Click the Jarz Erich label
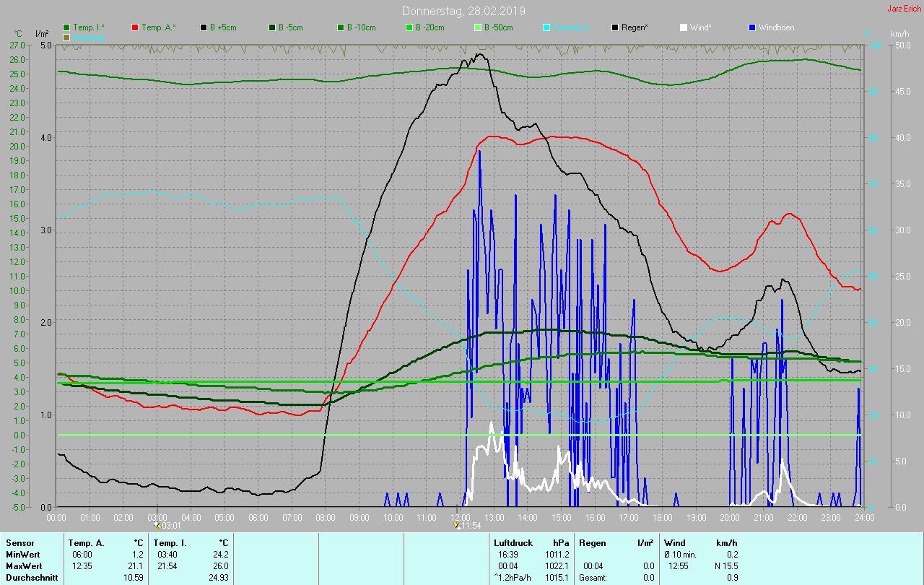924x585 pixels. 905,9
